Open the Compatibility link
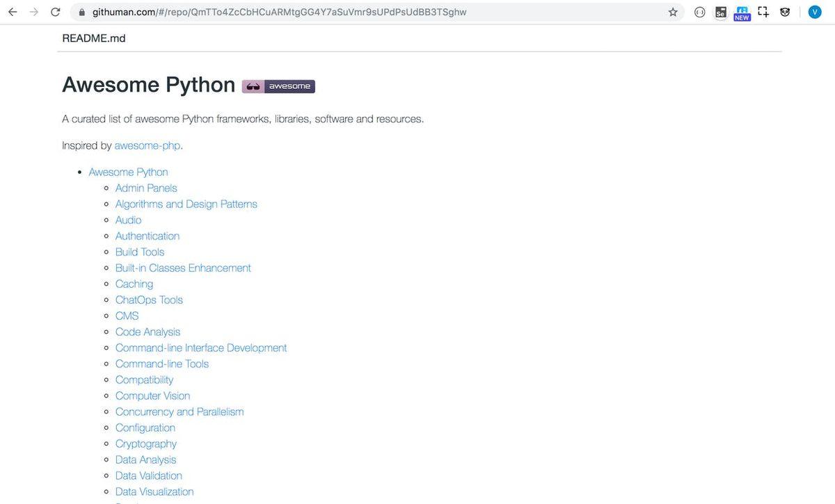 click(x=144, y=380)
